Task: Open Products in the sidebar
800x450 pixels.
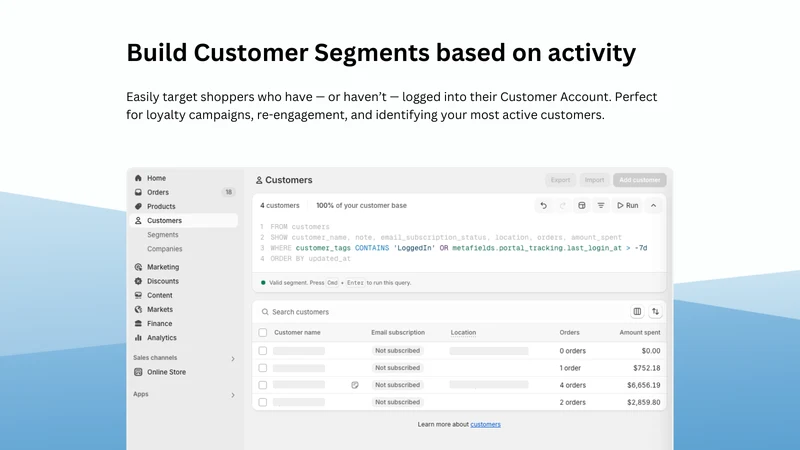Action: [161, 206]
